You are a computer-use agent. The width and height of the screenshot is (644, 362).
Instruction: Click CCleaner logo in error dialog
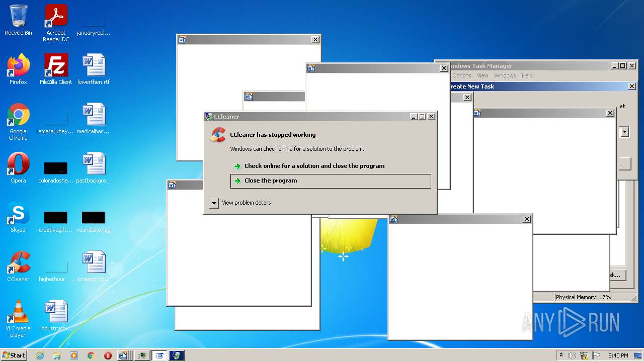[x=218, y=135]
